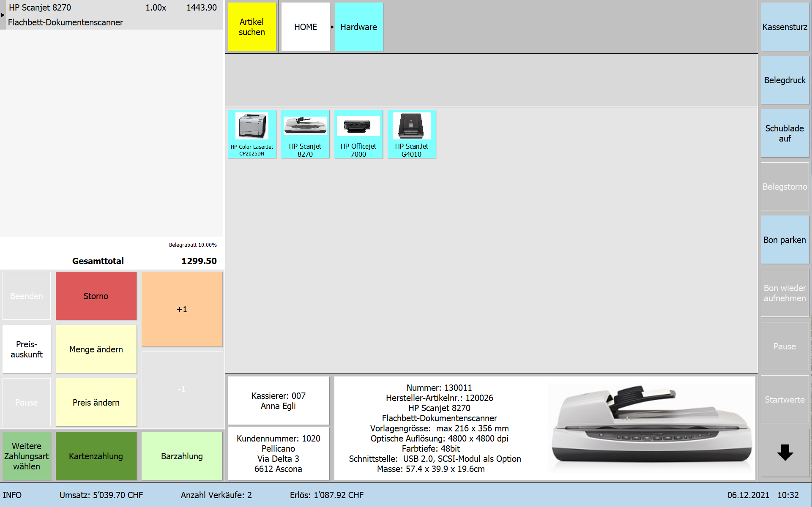Park the receipt with Bon parken
812x507 pixels.
[785, 240]
